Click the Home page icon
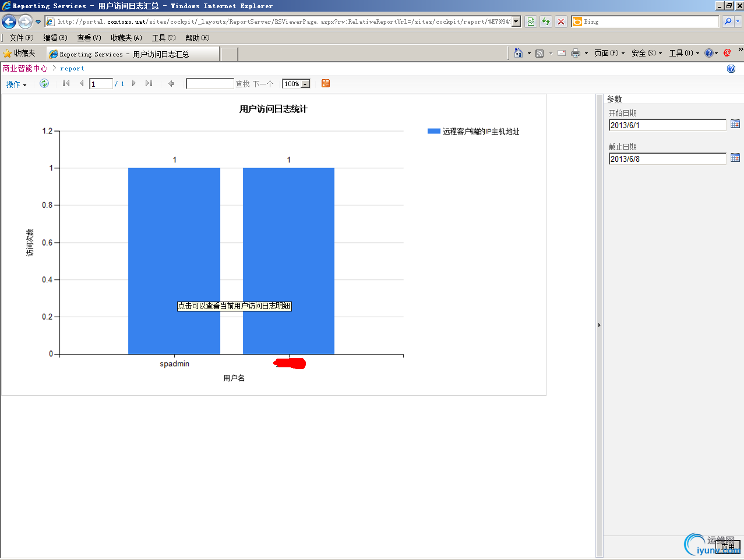The width and height of the screenshot is (744, 560). 519,53
